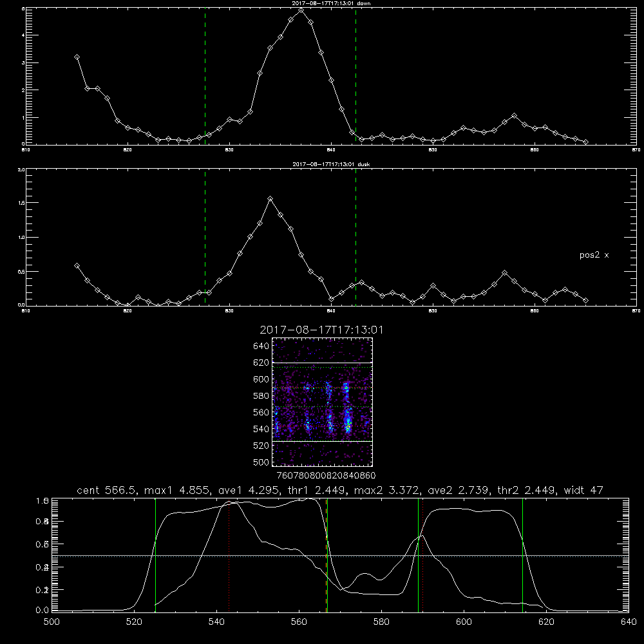The height and width of the screenshot is (644, 644).
Task: Click the '2017-08-17T17:13:01 dawn' plot title
Action: [x=331, y=3]
